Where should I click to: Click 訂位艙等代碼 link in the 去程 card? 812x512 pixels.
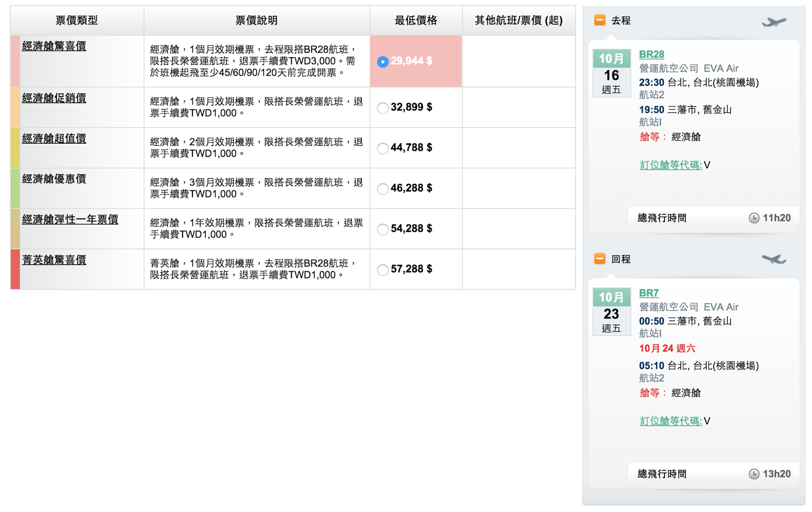[670, 165]
